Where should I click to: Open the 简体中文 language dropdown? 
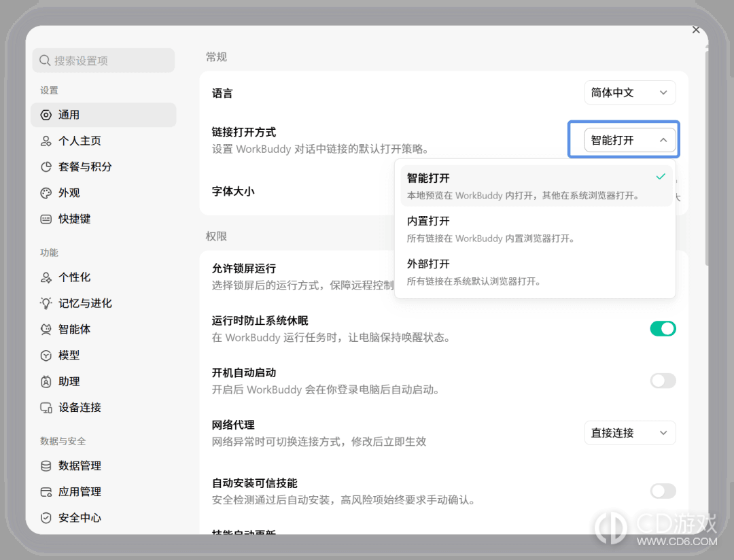tap(629, 92)
